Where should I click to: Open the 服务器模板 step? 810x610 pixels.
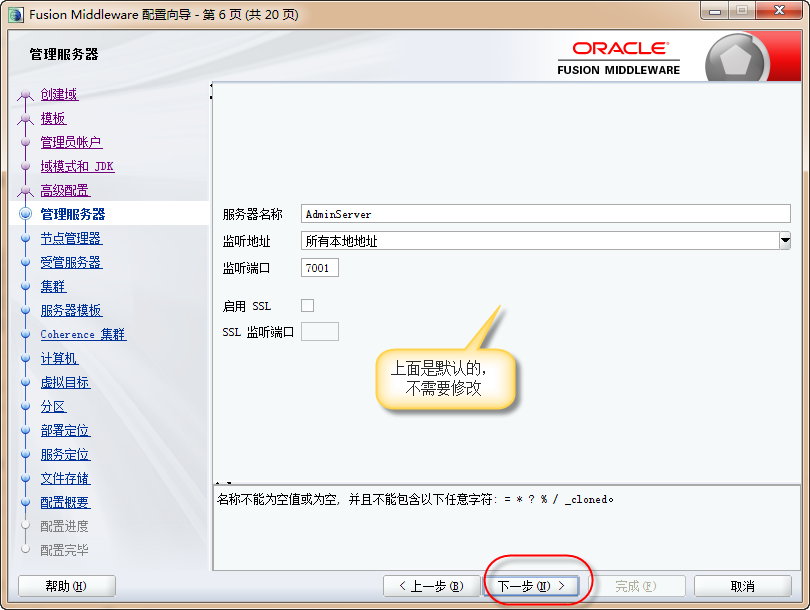pyautogui.click(x=71, y=310)
